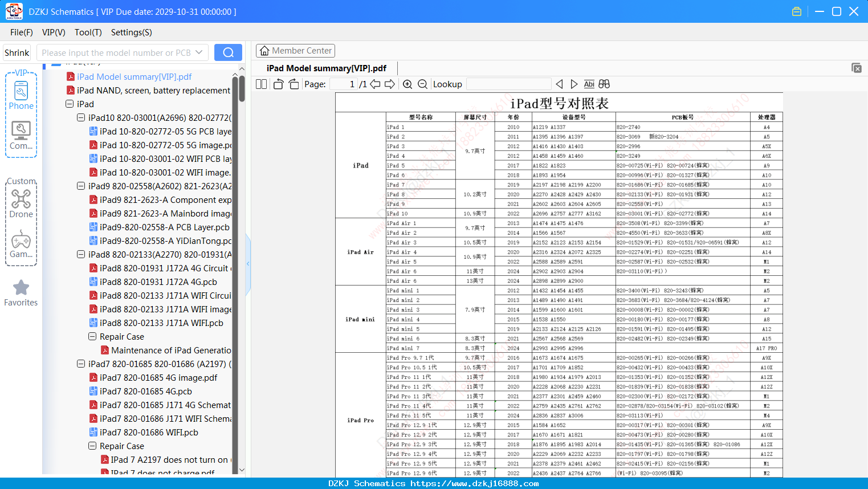Screen dimensions: 868x489
Task: Open the model number dropdown arrow
Action: (x=199, y=52)
